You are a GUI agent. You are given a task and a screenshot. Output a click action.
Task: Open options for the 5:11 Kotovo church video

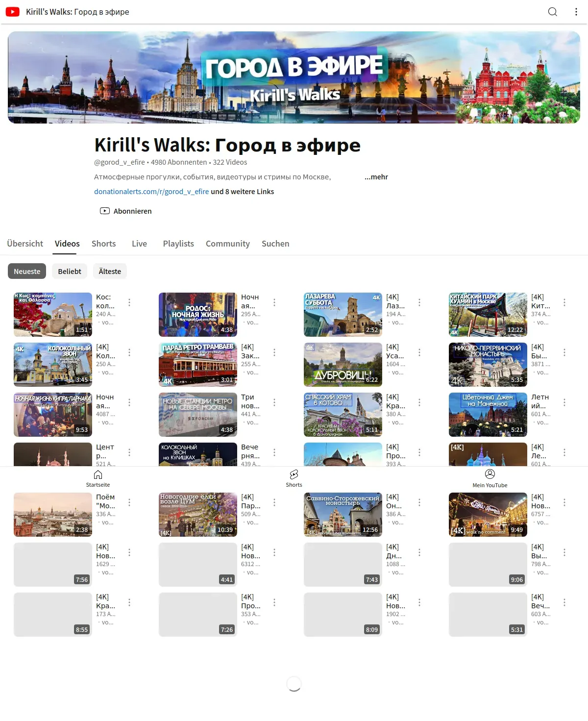[419, 402]
